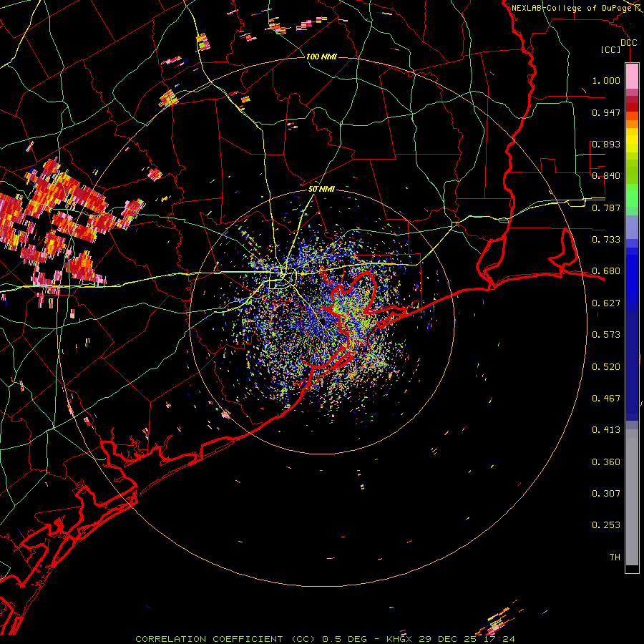This screenshot has height=644, width=644.
Task: Click the KHGX radar site identifier
Action: click(x=400, y=639)
